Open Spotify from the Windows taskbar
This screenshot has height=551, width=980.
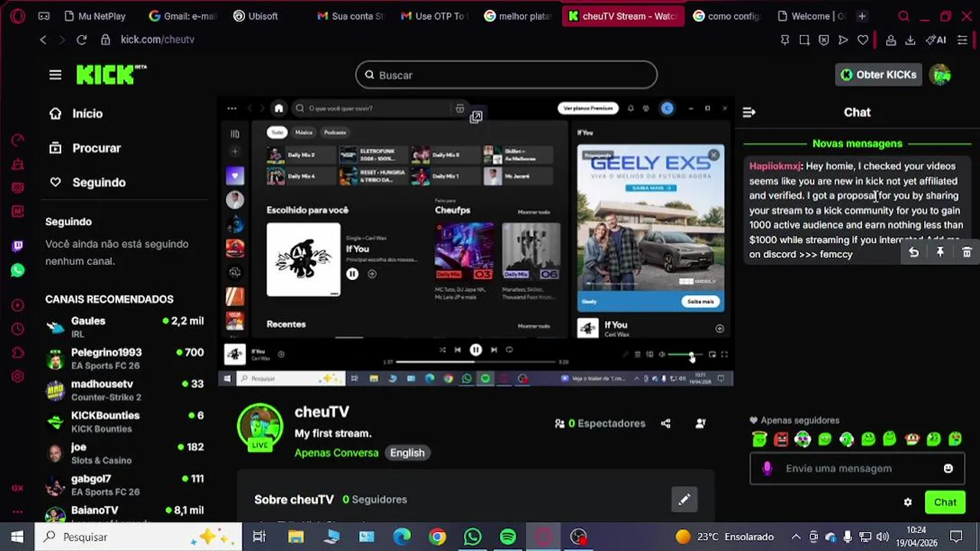point(508,536)
